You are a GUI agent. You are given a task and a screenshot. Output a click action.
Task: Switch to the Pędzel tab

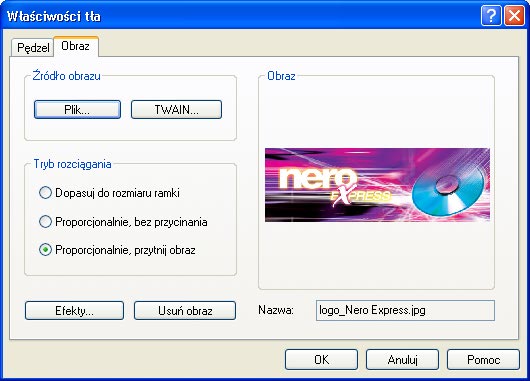point(33,48)
